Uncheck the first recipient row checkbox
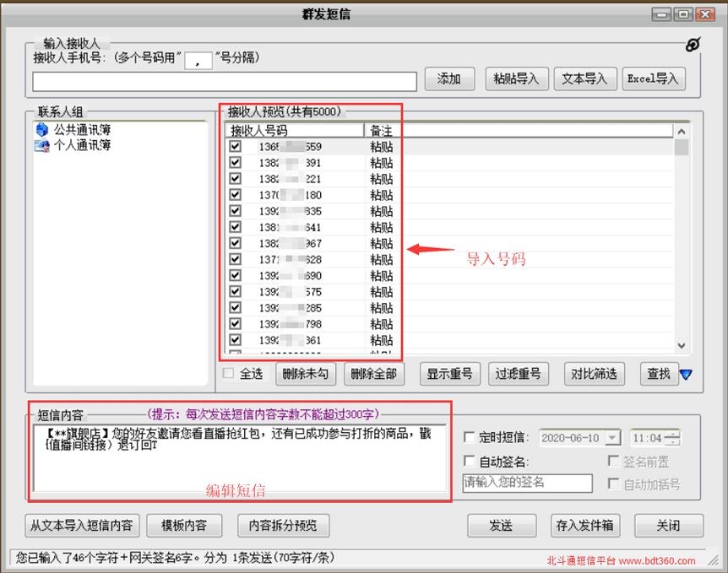The image size is (728, 573). [234, 146]
